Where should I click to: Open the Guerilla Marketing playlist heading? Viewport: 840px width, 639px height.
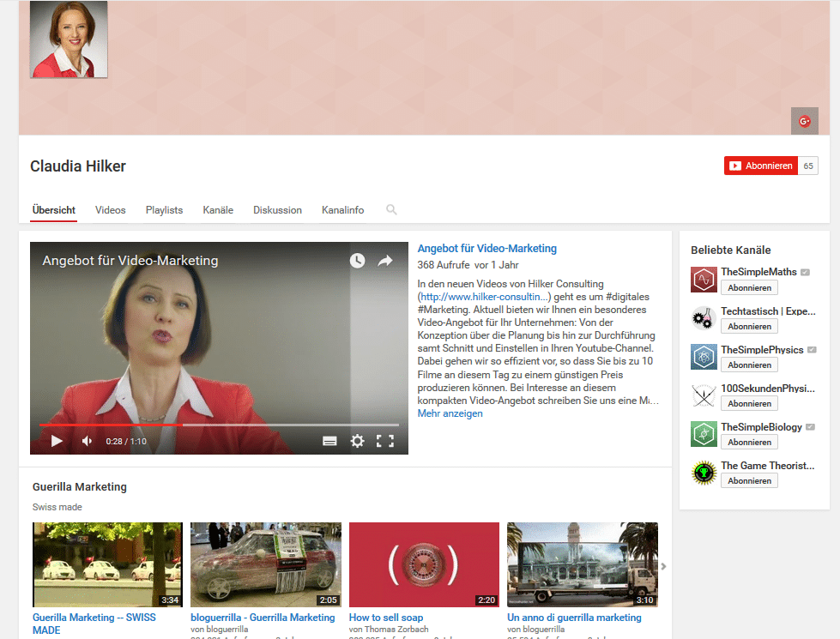(x=79, y=487)
